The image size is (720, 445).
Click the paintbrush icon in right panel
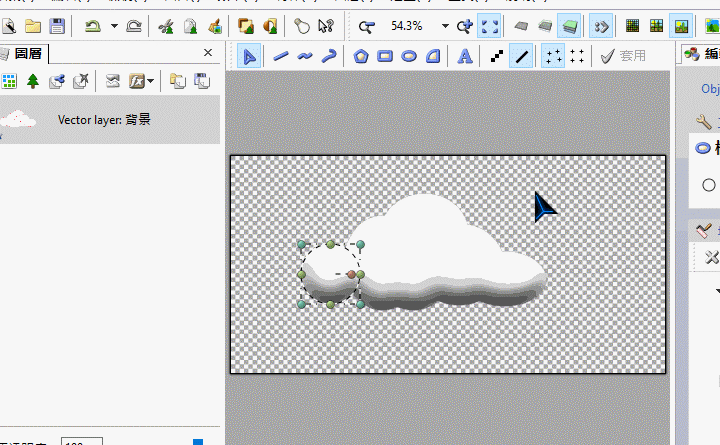click(703, 231)
